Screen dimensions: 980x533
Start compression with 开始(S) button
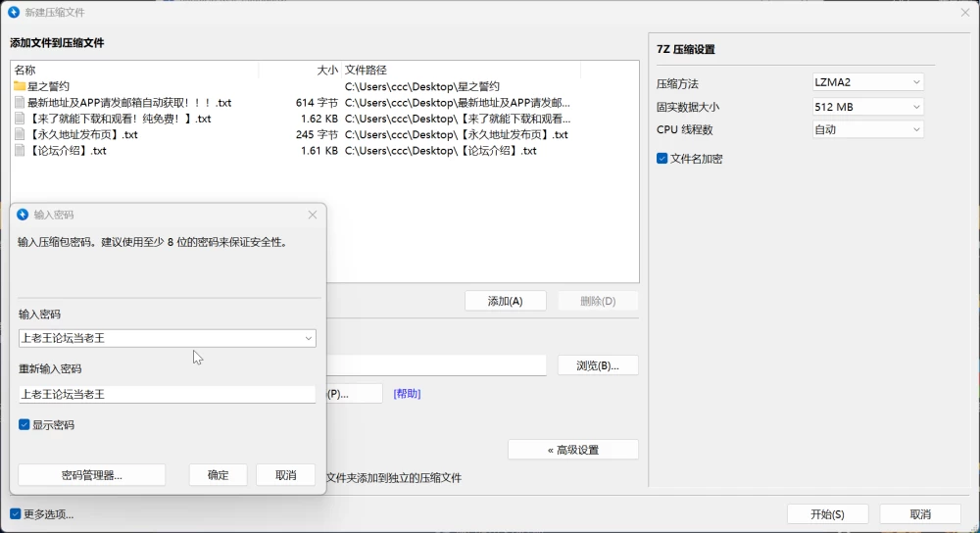tap(827, 513)
